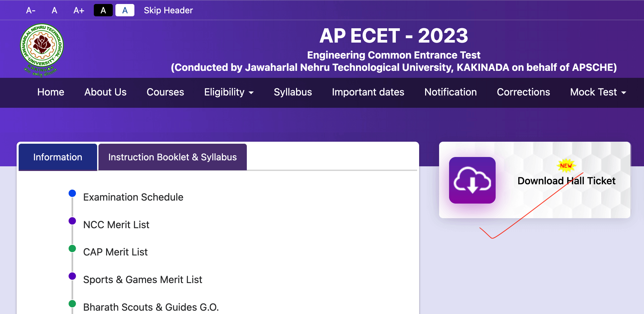Go to the Corrections page
This screenshot has width=644, height=314.
[x=523, y=92]
